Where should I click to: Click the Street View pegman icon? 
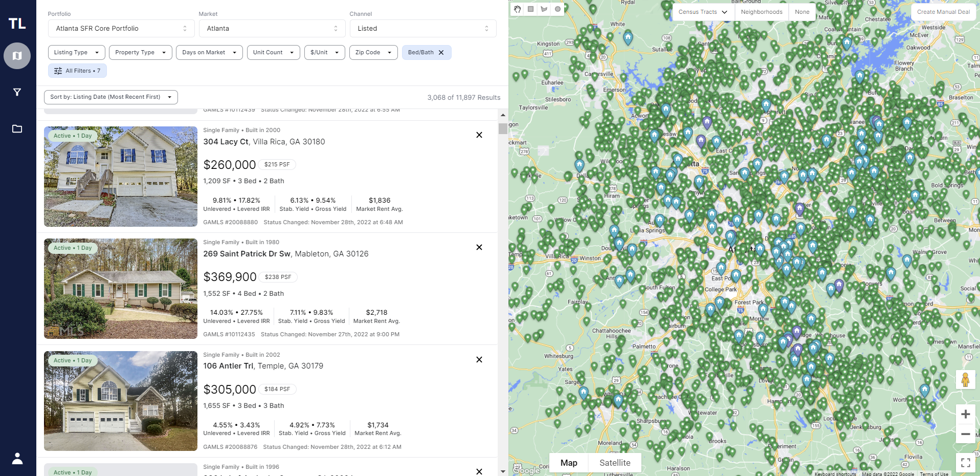coord(966,380)
